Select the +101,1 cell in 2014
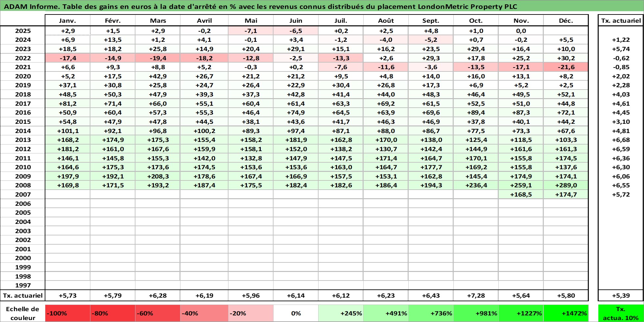644x322 pixels. [x=67, y=131]
